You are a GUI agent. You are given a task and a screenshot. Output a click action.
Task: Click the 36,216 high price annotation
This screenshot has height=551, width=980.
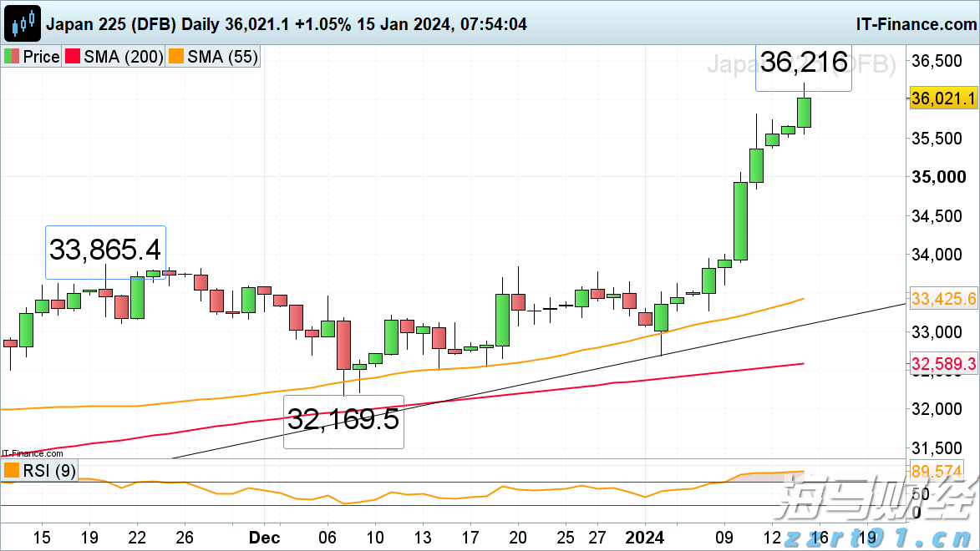click(804, 63)
